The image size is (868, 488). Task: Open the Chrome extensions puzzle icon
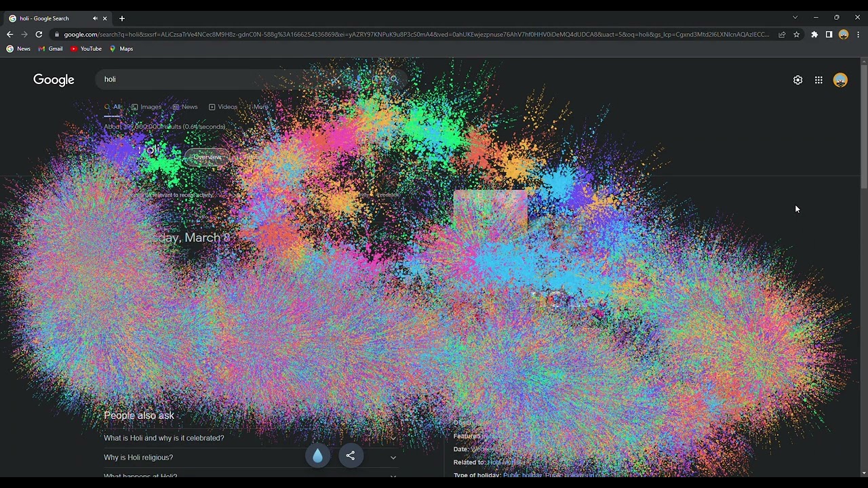tap(814, 35)
